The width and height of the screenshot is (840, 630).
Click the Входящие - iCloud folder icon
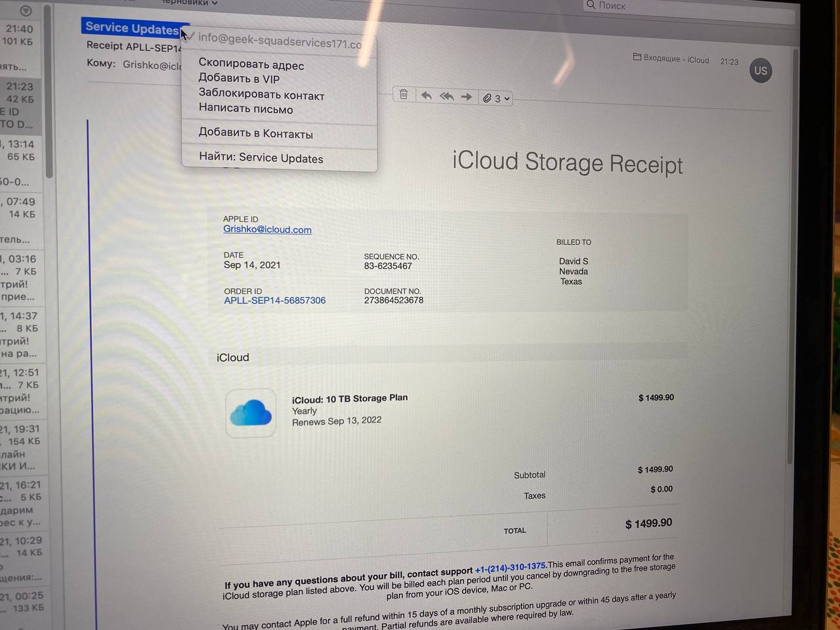pyautogui.click(x=637, y=57)
